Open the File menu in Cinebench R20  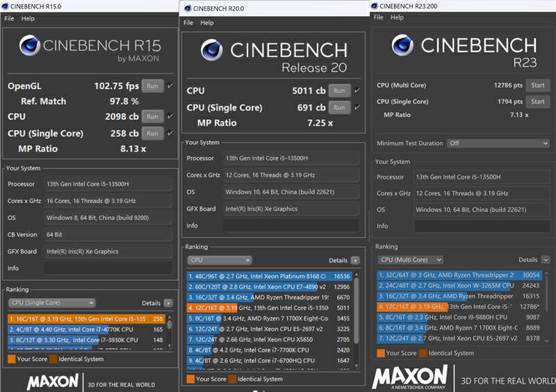coord(188,23)
